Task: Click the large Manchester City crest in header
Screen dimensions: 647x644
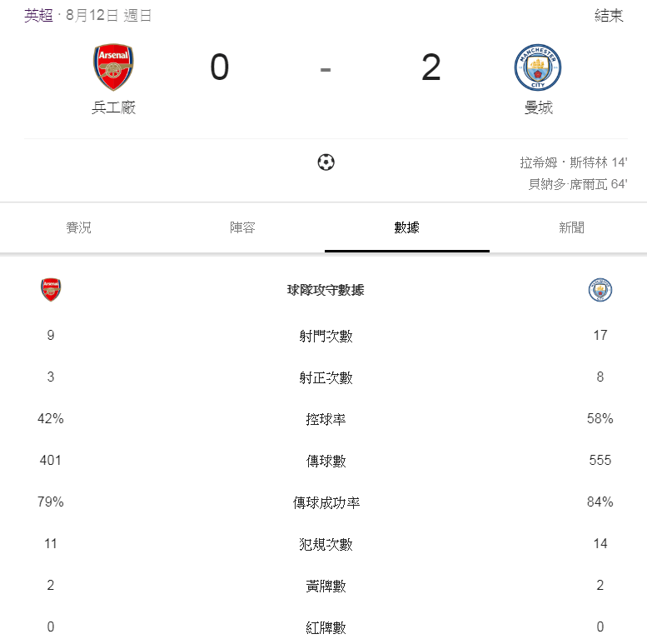Action: click(538, 67)
